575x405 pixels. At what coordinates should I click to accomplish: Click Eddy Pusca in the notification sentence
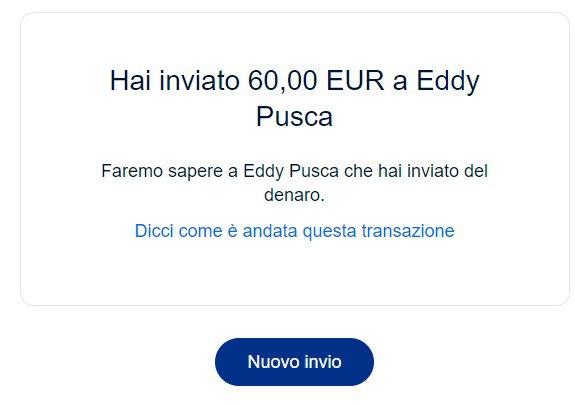coord(291,171)
